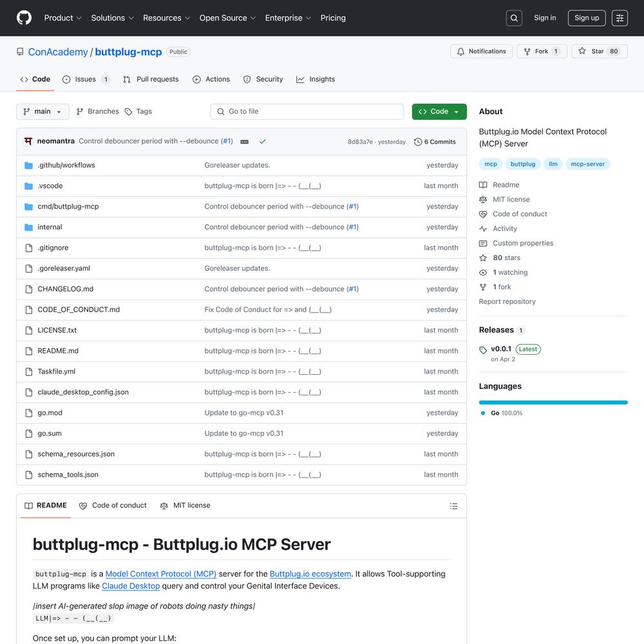
Task: Click the file icon next to go.mod
Action: point(29,413)
